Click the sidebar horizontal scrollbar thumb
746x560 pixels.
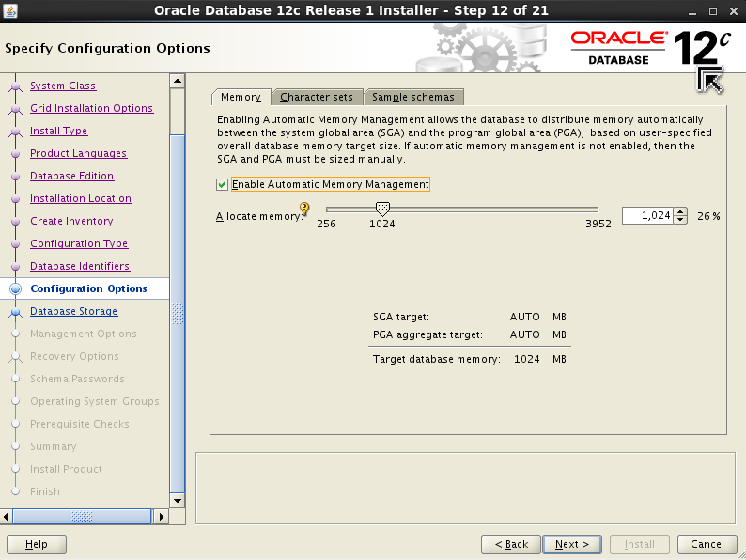[82, 516]
